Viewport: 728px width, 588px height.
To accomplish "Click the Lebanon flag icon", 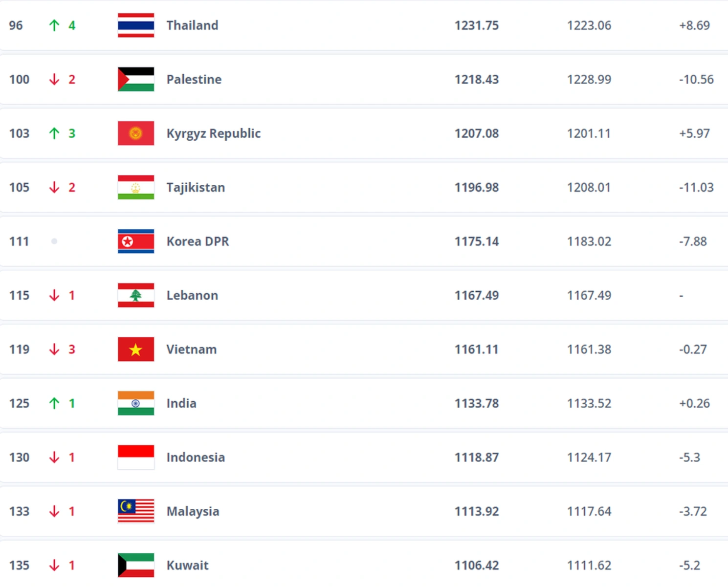I will click(x=136, y=295).
